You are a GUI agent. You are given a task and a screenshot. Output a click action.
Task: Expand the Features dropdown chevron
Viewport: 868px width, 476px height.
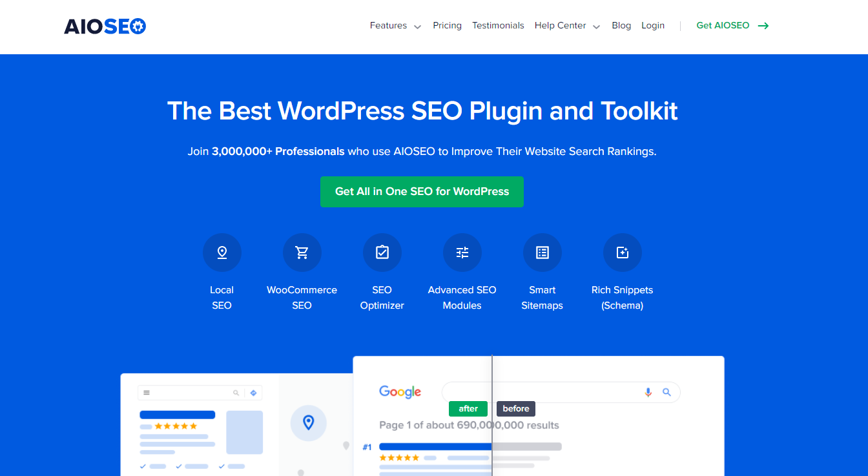click(418, 26)
